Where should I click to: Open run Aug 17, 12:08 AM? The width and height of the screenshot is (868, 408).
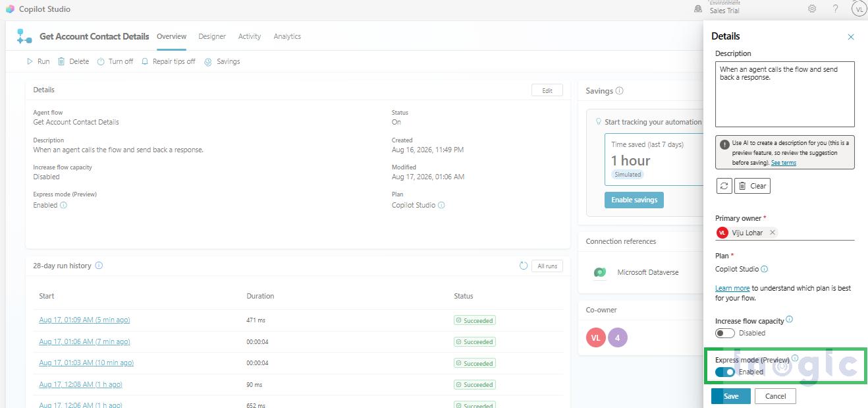click(x=80, y=384)
